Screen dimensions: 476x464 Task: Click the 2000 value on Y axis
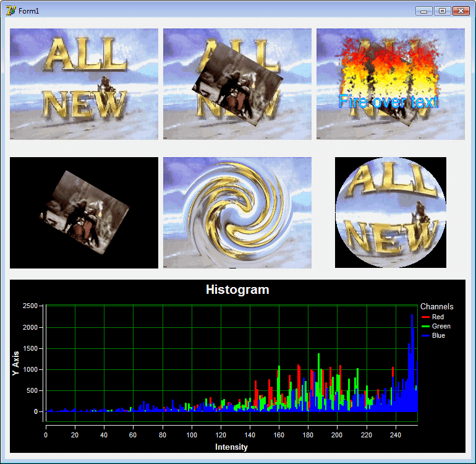click(x=30, y=327)
